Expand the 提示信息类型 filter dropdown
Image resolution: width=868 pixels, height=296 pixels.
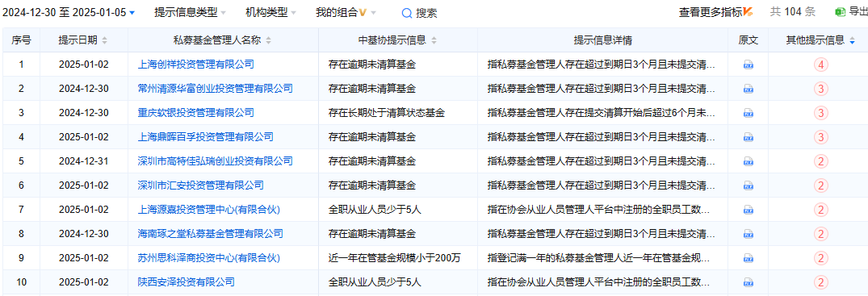190,12
